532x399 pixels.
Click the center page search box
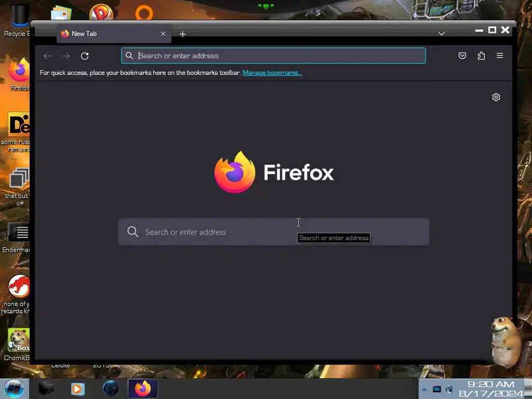pos(274,232)
